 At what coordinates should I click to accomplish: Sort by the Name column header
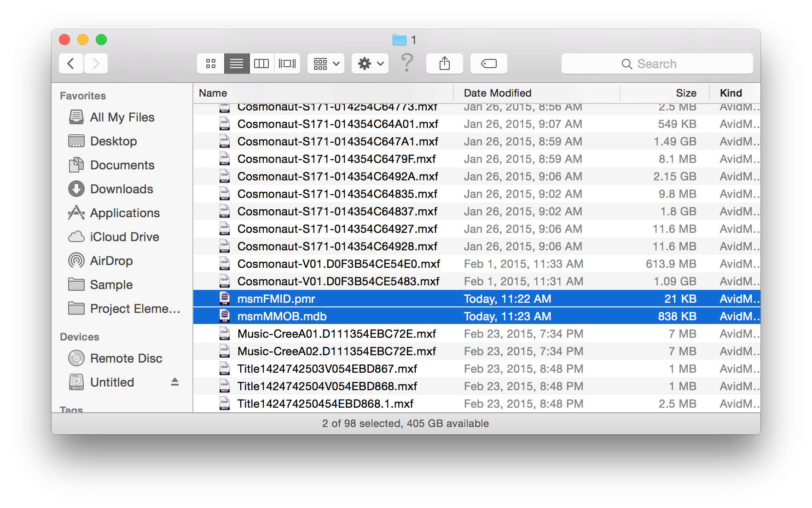(x=323, y=93)
